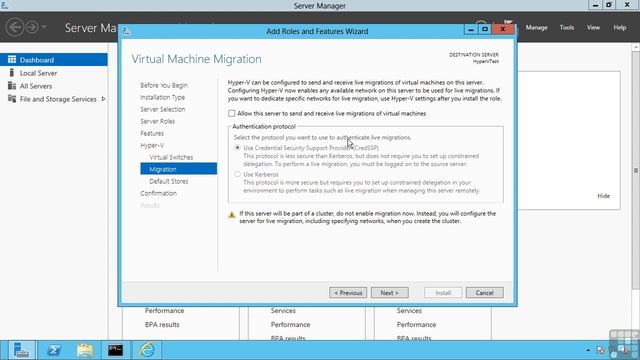
Task: Select the Migration step
Action: click(x=178, y=169)
